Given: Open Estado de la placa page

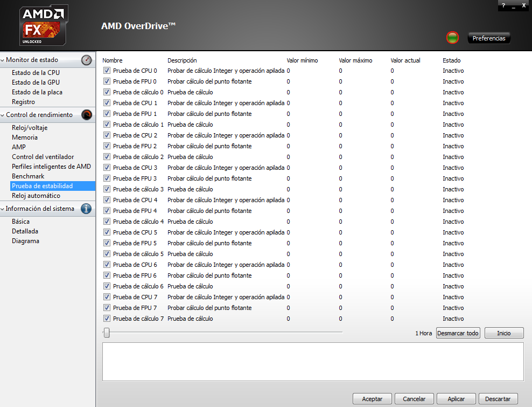Looking at the screenshot, I should [x=37, y=92].
